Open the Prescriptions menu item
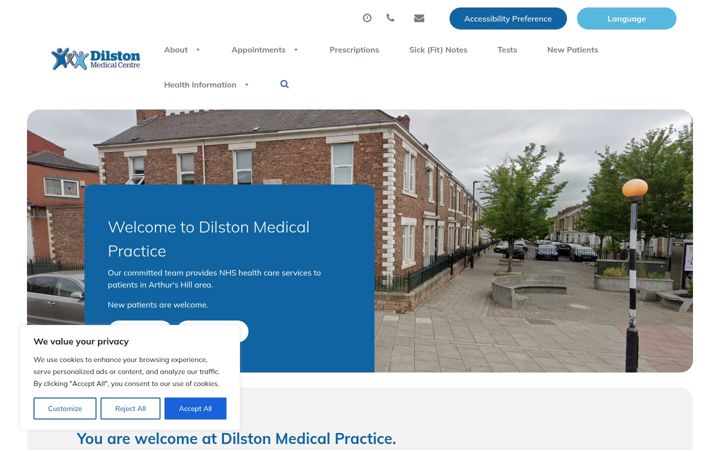Image resolution: width=720 pixels, height=450 pixels. pyautogui.click(x=354, y=50)
